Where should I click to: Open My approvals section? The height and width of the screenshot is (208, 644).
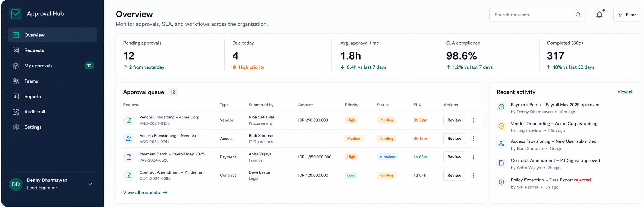click(x=53, y=66)
